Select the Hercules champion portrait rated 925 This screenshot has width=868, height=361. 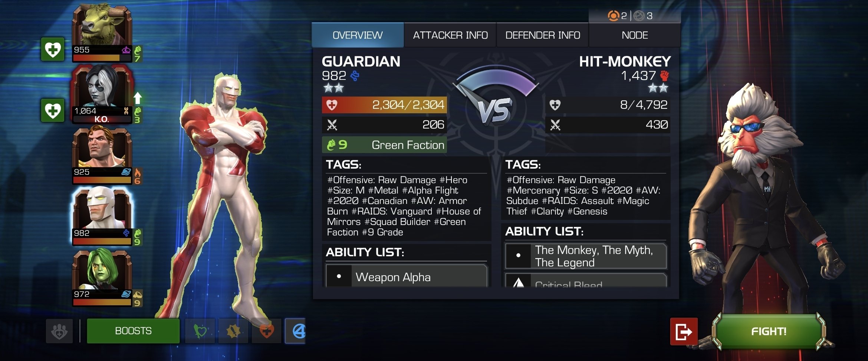click(x=102, y=156)
